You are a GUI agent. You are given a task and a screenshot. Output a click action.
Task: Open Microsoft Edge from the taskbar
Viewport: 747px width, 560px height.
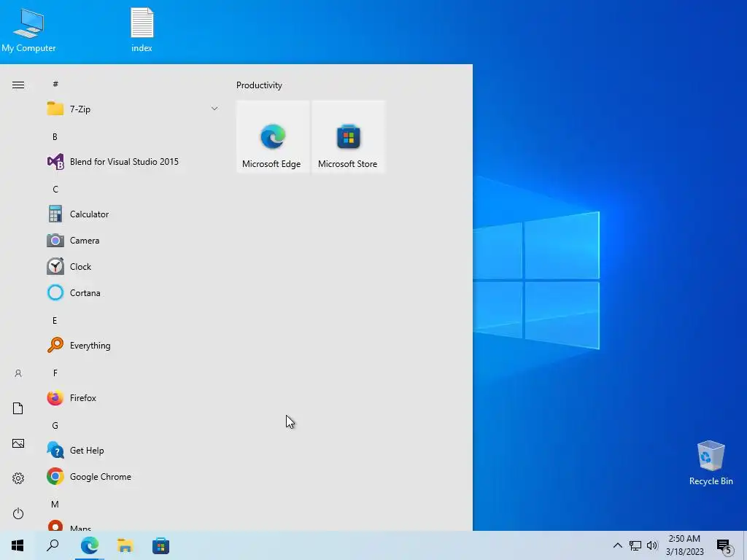click(x=90, y=545)
